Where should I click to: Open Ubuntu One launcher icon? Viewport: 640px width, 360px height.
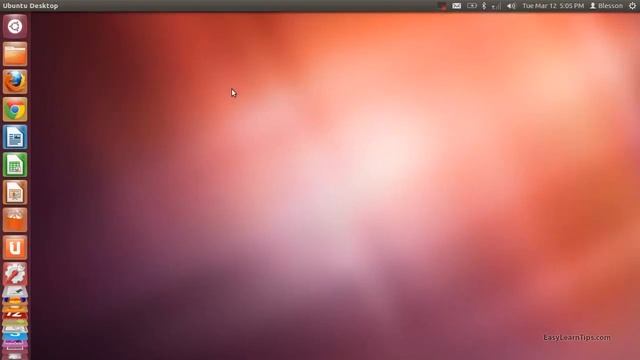pyautogui.click(x=15, y=248)
